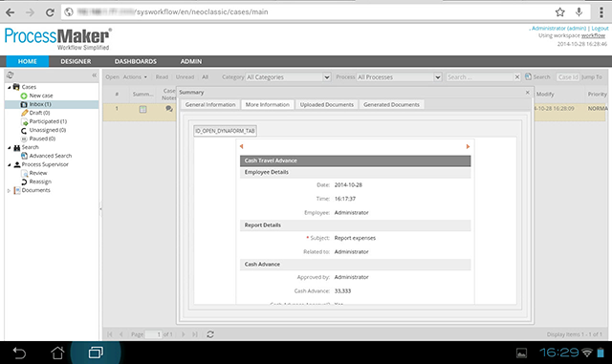Click the Search input field in the toolbar
Viewport: 612px width, 364px height.
[x=479, y=77]
